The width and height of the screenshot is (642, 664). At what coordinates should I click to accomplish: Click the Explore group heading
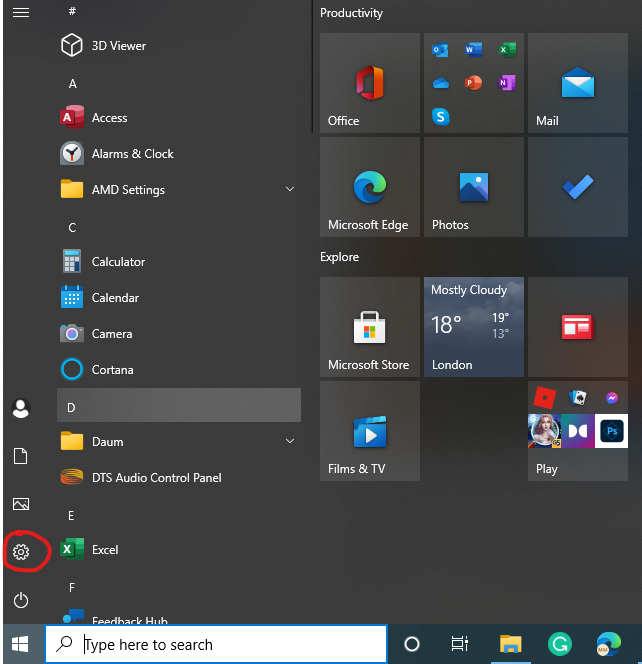point(339,257)
